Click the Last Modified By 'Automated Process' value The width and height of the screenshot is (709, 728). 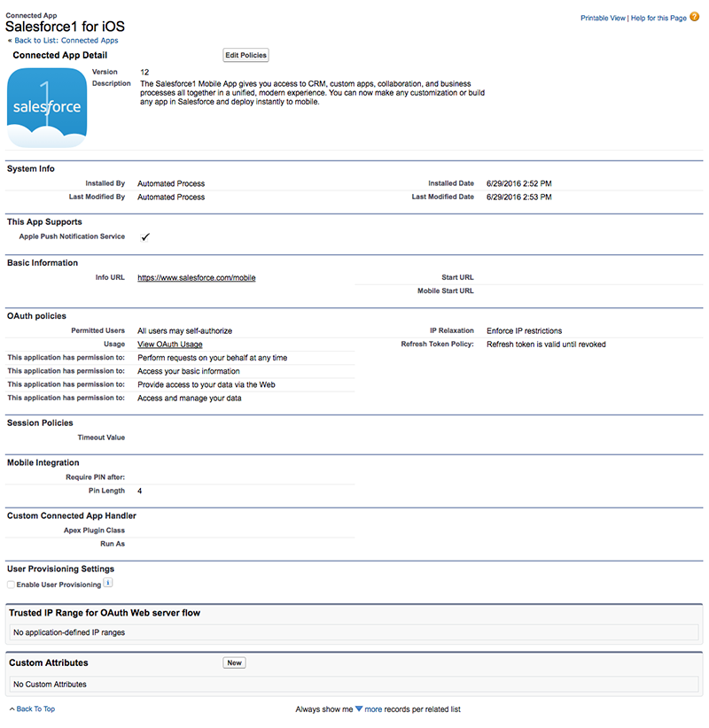tap(171, 197)
